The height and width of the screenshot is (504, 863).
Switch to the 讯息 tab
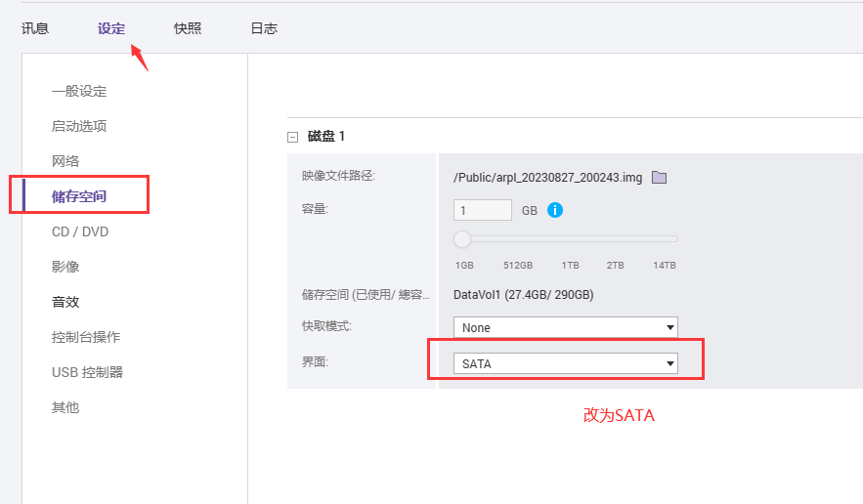pyautogui.click(x=35, y=28)
